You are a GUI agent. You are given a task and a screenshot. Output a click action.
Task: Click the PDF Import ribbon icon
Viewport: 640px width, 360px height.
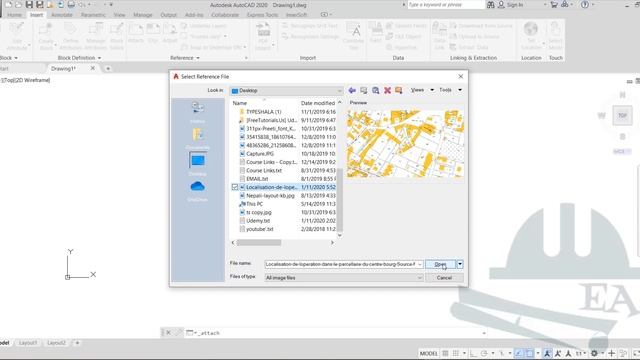[263, 37]
